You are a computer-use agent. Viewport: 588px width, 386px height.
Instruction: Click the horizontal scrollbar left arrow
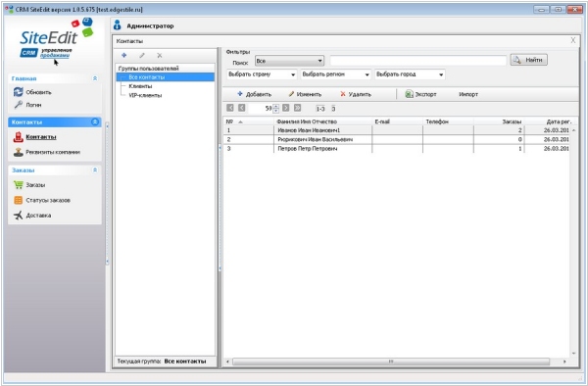coord(227,362)
